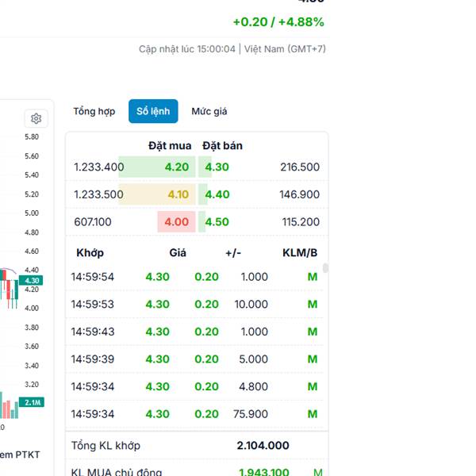
Task: Select bid price 4.20
Action: (x=177, y=167)
